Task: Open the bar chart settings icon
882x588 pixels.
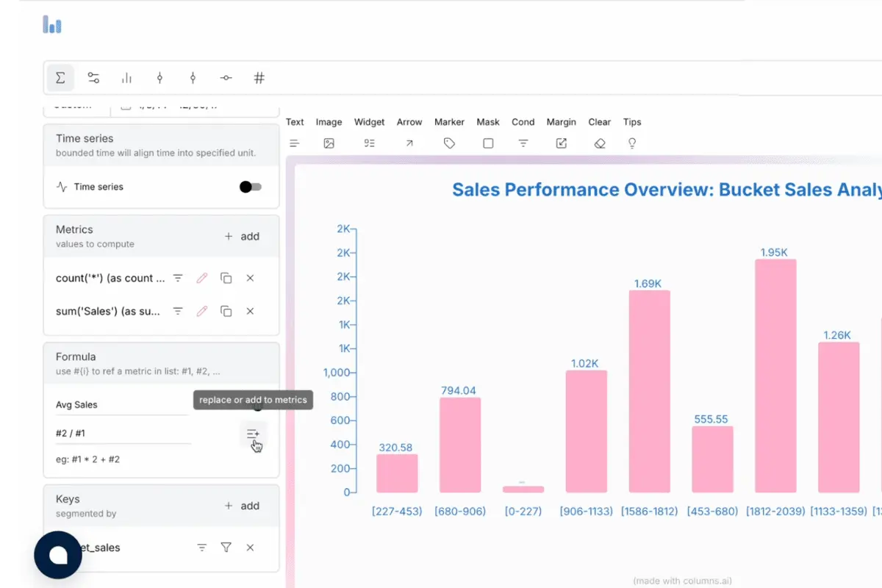Action: pos(126,78)
